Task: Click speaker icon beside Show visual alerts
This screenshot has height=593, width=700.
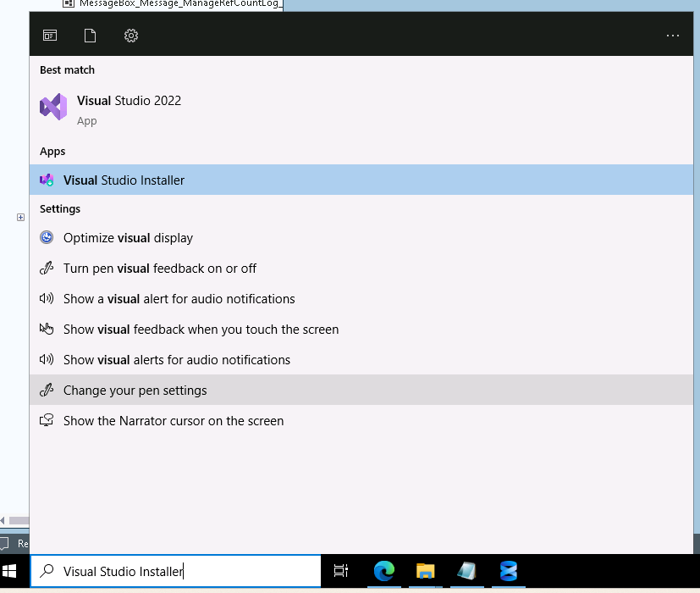Action: (x=47, y=359)
